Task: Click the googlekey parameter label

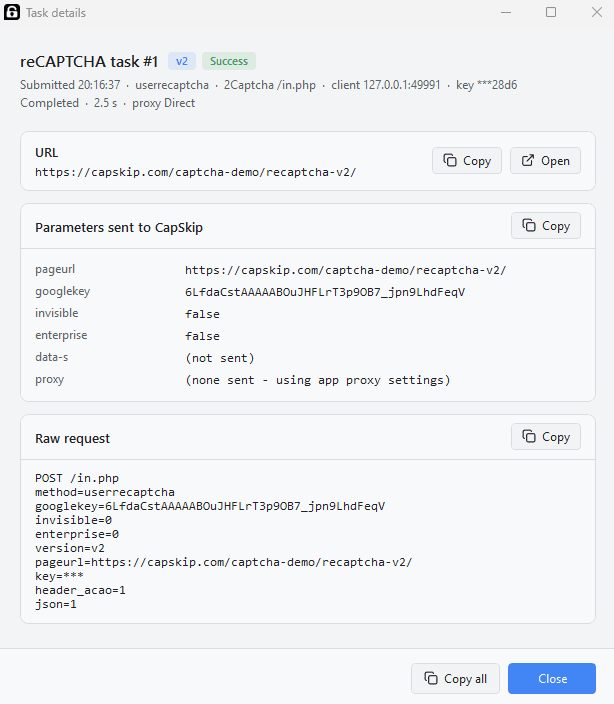Action: coord(63,291)
